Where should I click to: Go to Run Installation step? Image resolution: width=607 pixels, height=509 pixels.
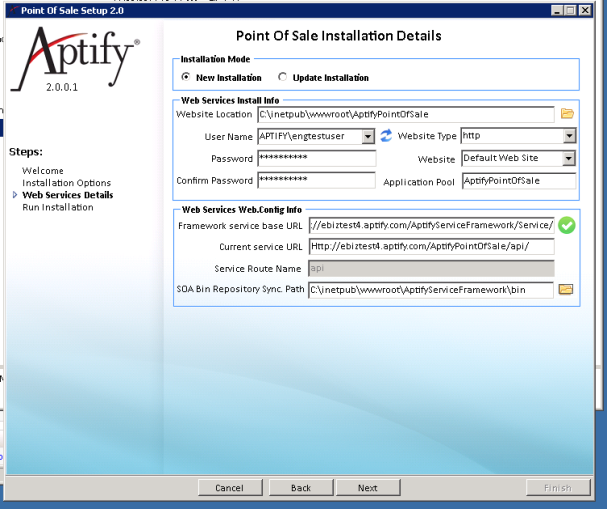(x=58, y=207)
